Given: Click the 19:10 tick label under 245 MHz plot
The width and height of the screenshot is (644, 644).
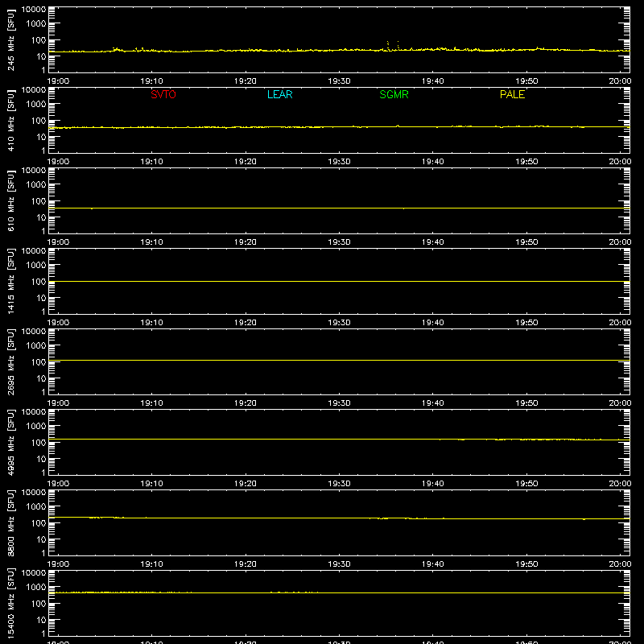Looking at the screenshot, I should (x=151, y=81).
